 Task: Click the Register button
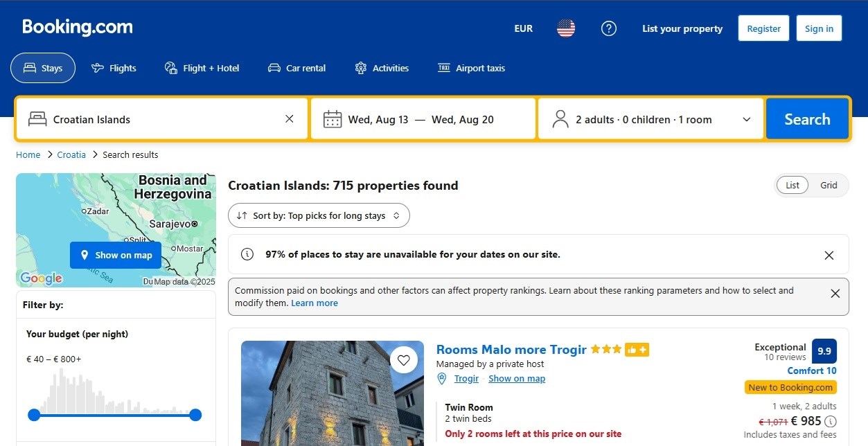coord(764,28)
